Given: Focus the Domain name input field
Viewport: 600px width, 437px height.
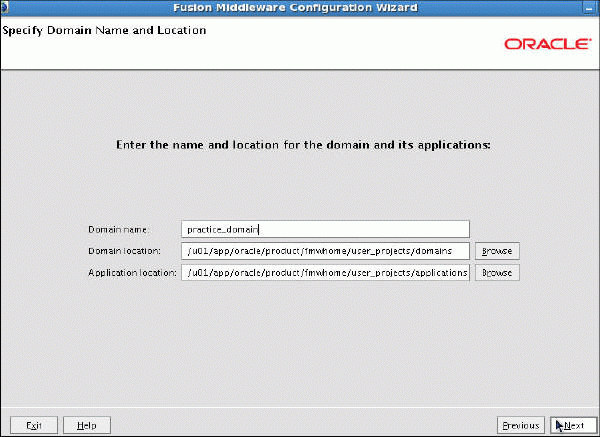Looking at the screenshot, I should [325, 229].
